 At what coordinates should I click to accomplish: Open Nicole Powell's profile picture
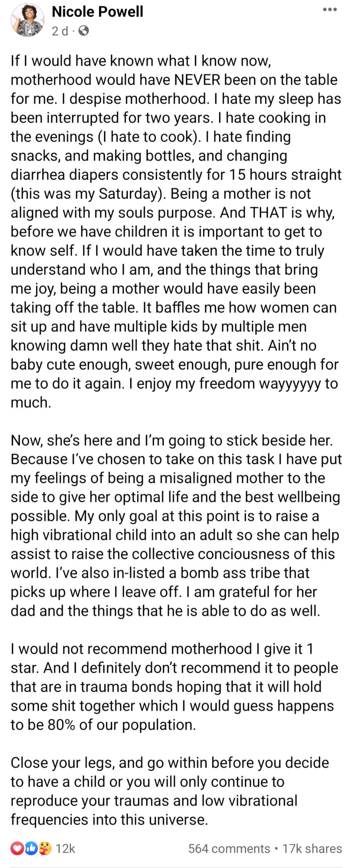point(27,20)
